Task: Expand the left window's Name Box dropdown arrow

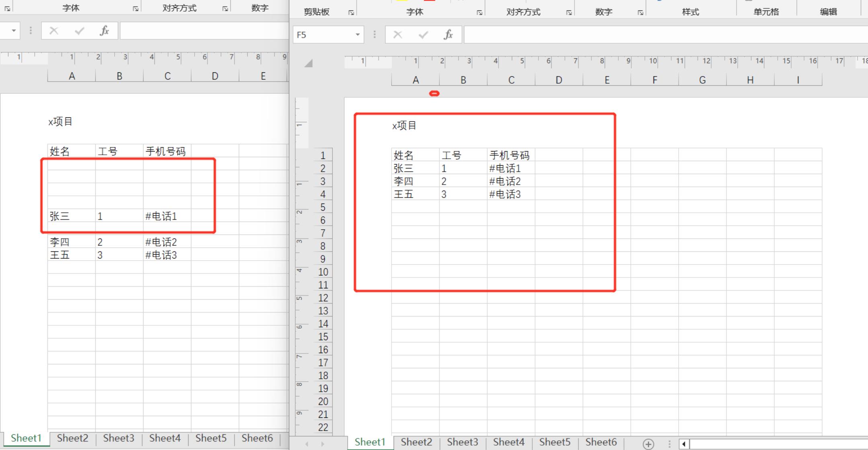Action: click(x=14, y=31)
